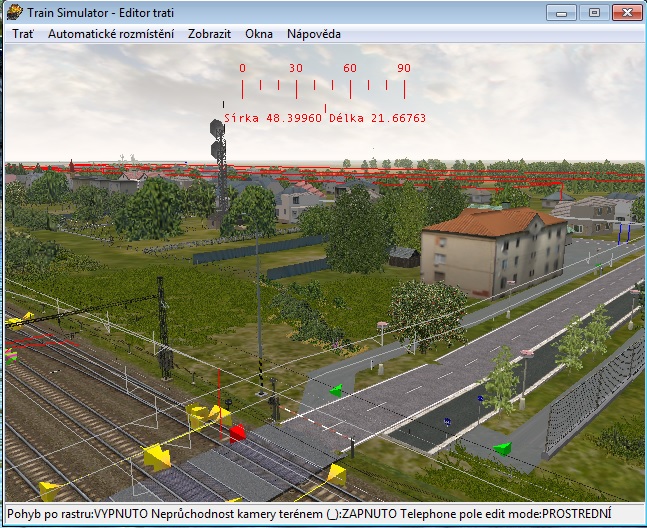
Task: Click the Pohyb po rastru:VYPNUTO status text
Action: [78, 514]
